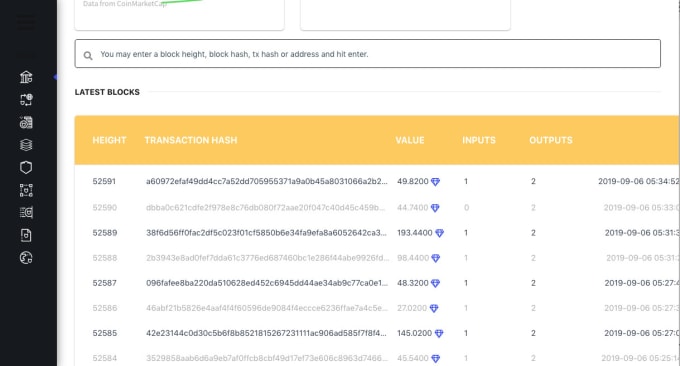Open transaction hash starting 2b3943e8ad0fef

tap(268, 258)
